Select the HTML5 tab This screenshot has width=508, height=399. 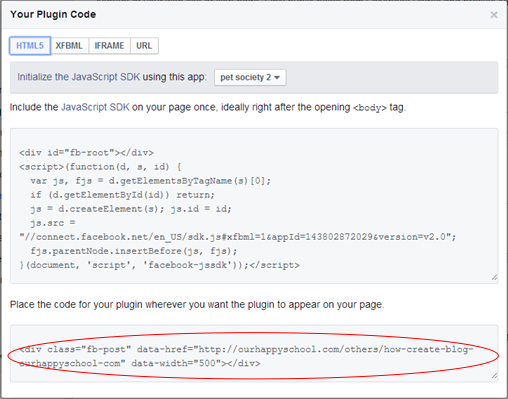(30, 46)
